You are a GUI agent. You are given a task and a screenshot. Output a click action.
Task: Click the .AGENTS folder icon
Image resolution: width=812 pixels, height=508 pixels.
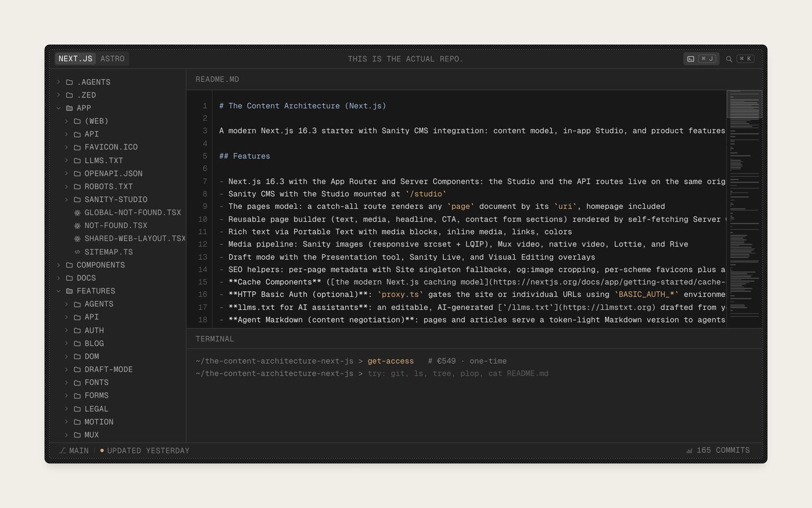click(x=69, y=82)
